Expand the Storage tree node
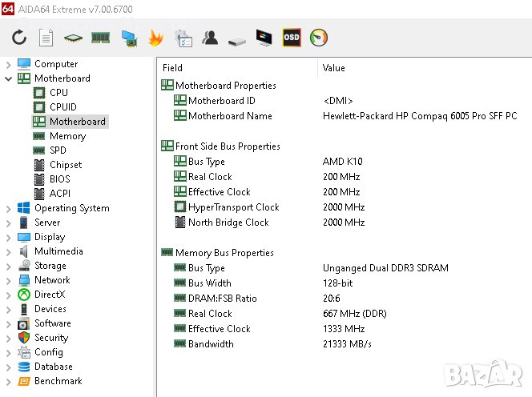The image size is (532, 397). click(9, 266)
